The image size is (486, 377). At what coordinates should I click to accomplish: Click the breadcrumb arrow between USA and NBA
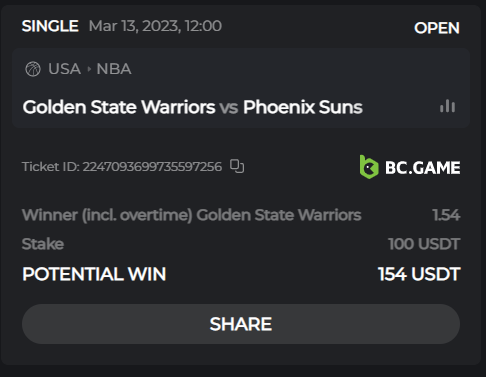point(89,69)
